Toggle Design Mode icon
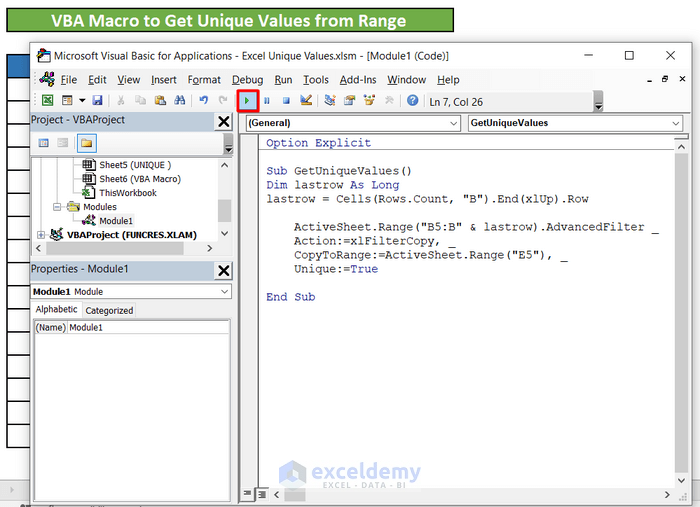The height and width of the screenshot is (507, 700). tap(306, 100)
